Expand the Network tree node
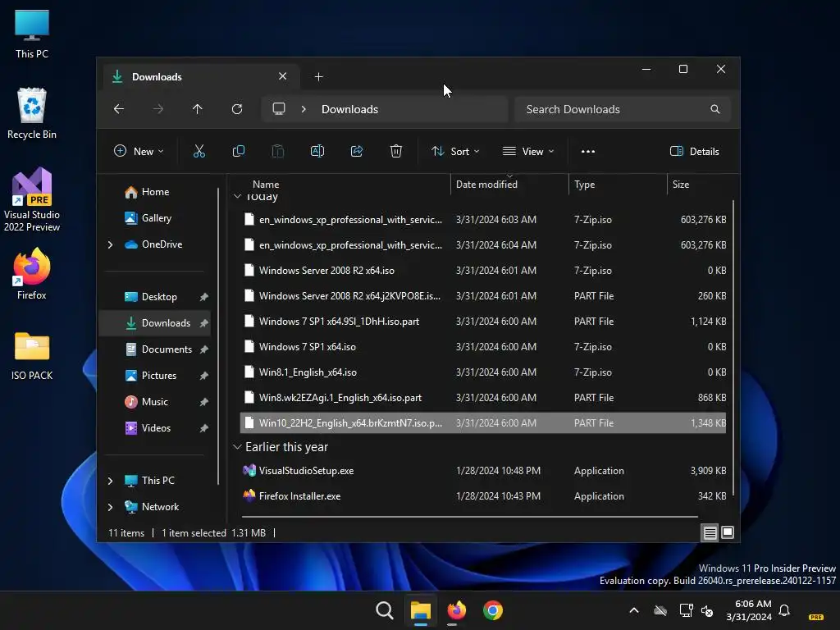Viewport: 840px width, 630px height. [x=110, y=507]
